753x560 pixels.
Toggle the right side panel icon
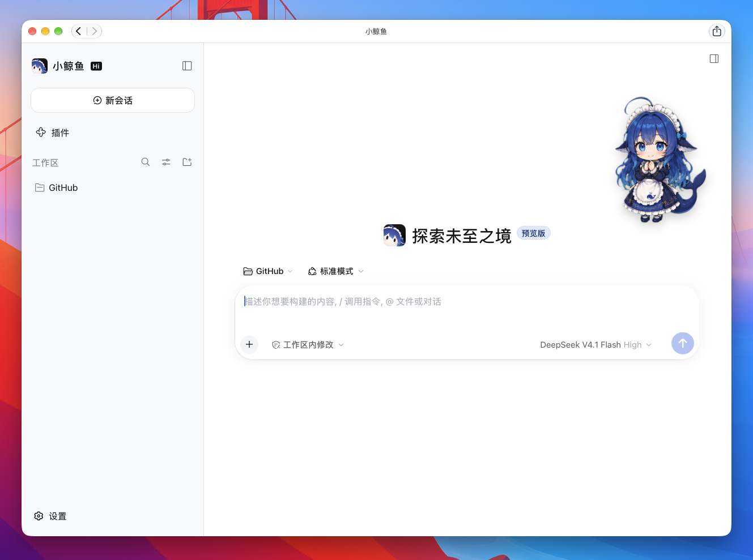click(714, 59)
